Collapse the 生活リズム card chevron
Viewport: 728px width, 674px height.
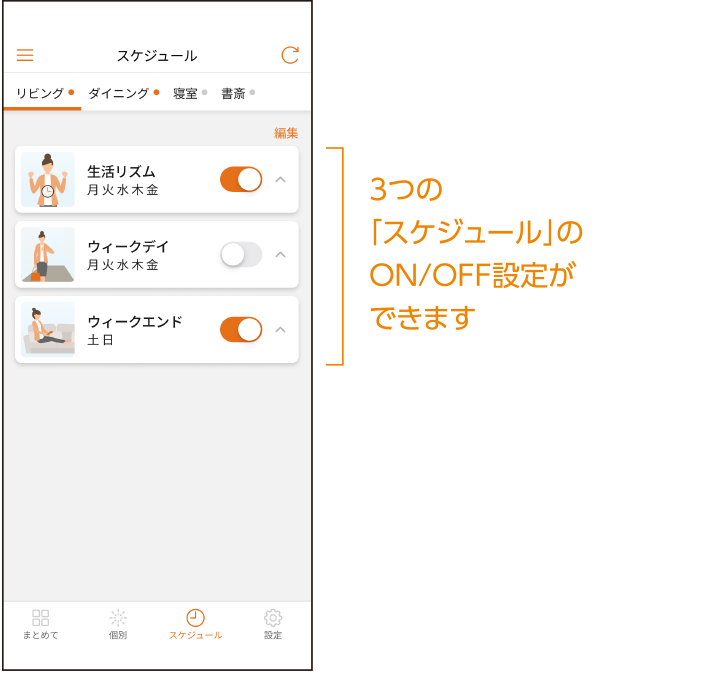(280, 179)
